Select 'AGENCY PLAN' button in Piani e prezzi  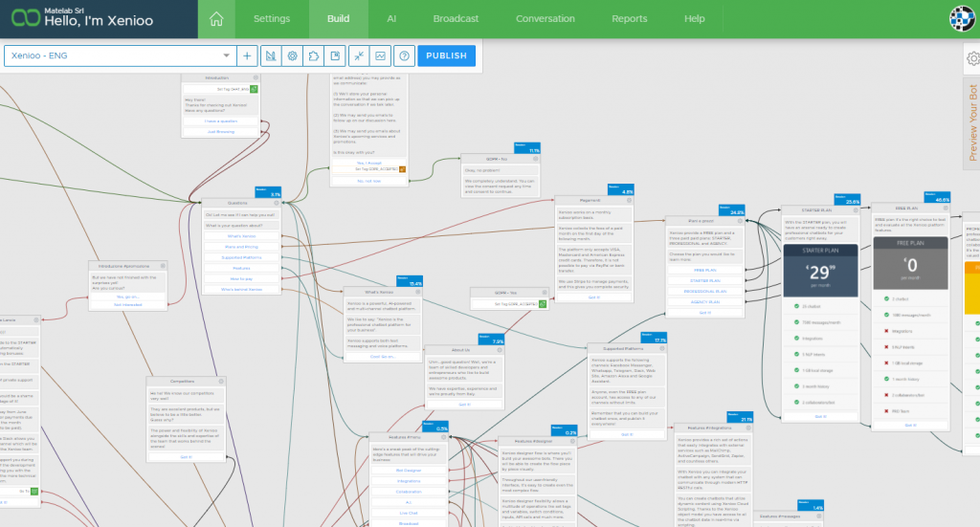pyautogui.click(x=705, y=301)
